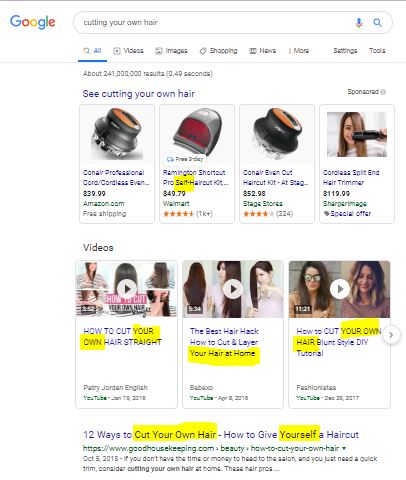Switch to the News tab
Viewport: 406px width, 480px height.
(x=263, y=51)
